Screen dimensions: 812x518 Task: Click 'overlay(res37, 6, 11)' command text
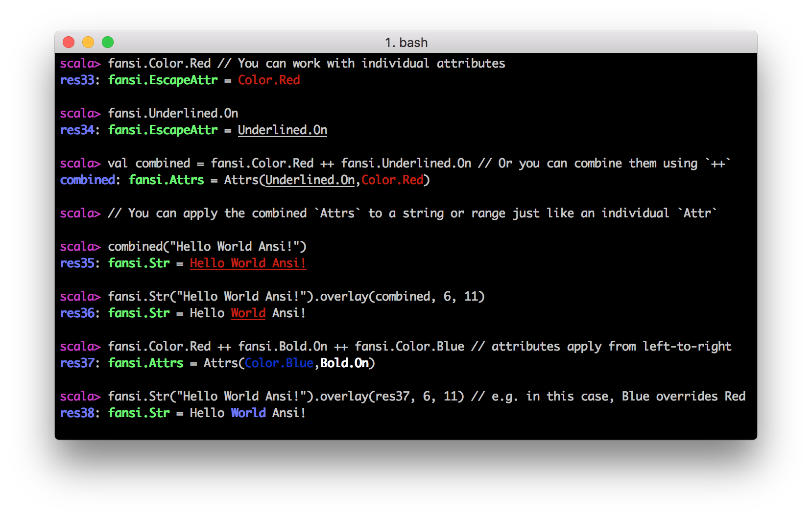click(x=392, y=396)
